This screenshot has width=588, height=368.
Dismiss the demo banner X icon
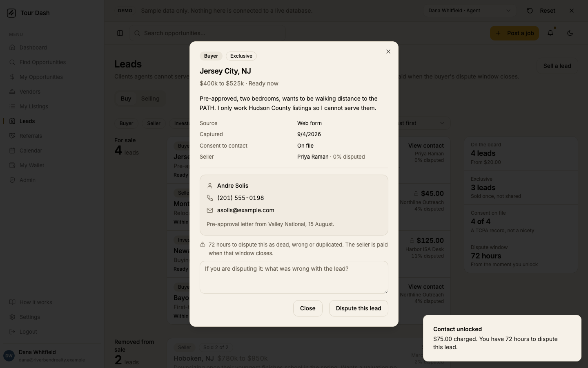[572, 11]
